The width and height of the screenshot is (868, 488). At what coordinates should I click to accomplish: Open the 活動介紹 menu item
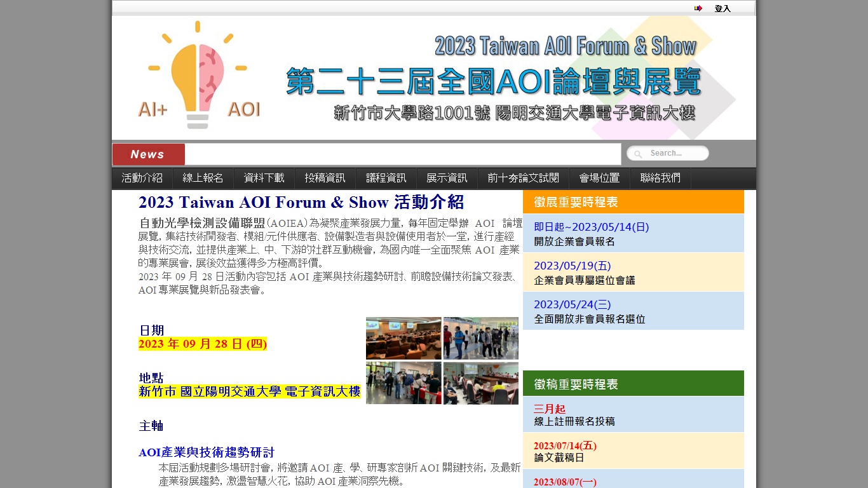pos(142,178)
